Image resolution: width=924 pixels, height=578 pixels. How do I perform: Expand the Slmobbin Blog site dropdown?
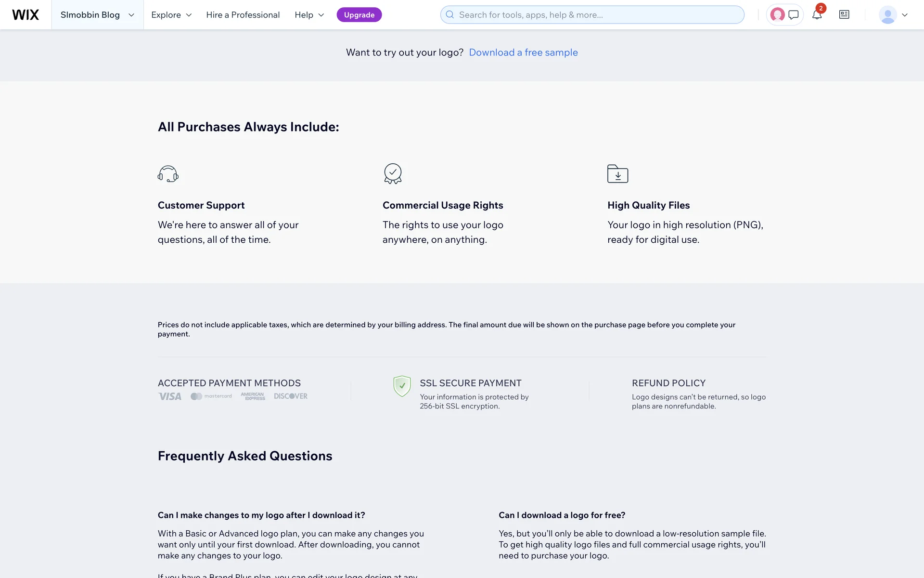tap(97, 15)
